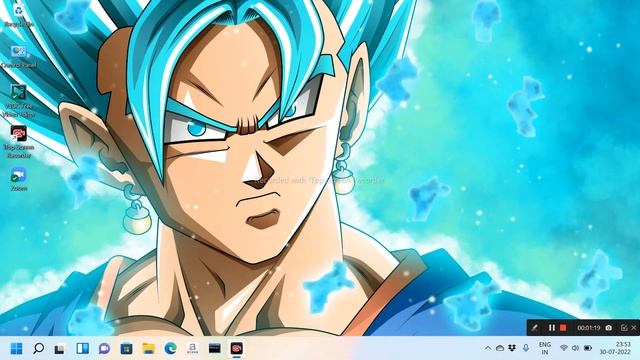This screenshot has width=640, height=360.
Task: Open the Amazon taskbar shortcut
Action: click(193, 348)
